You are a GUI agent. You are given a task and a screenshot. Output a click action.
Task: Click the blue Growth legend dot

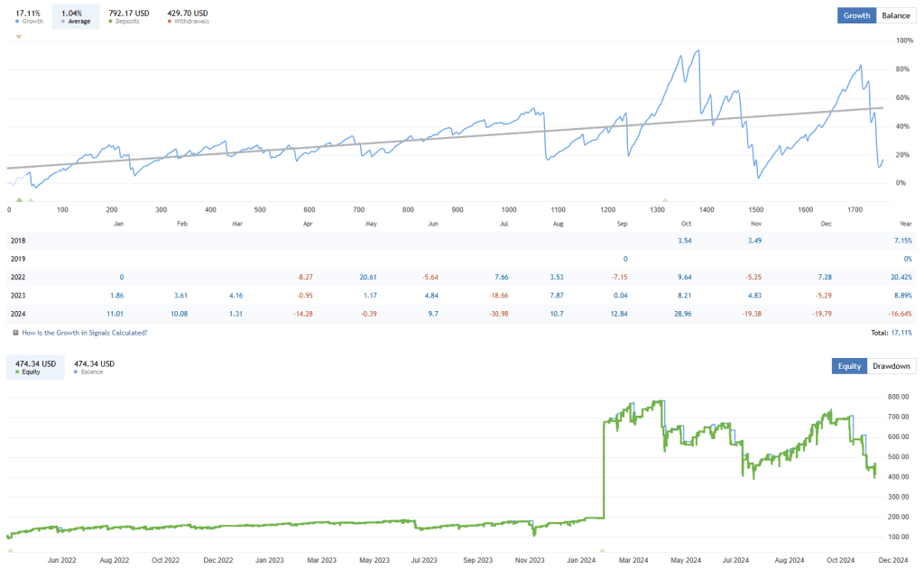point(17,21)
